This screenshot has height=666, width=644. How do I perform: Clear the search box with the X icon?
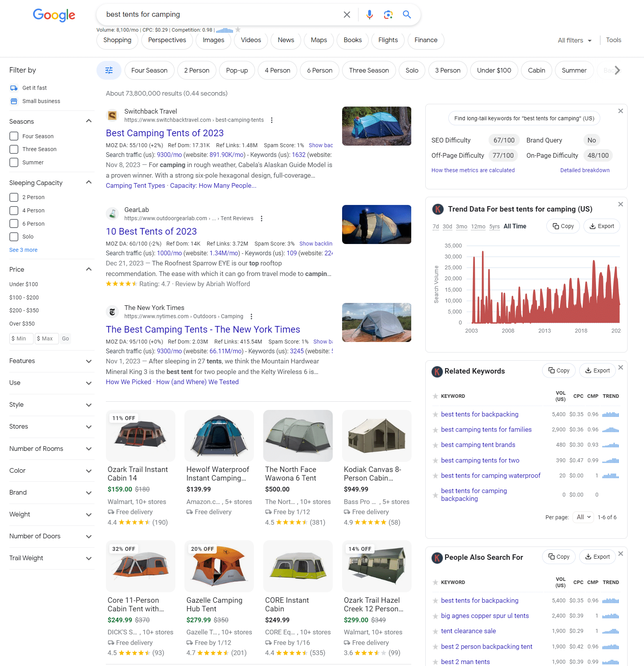[347, 15]
